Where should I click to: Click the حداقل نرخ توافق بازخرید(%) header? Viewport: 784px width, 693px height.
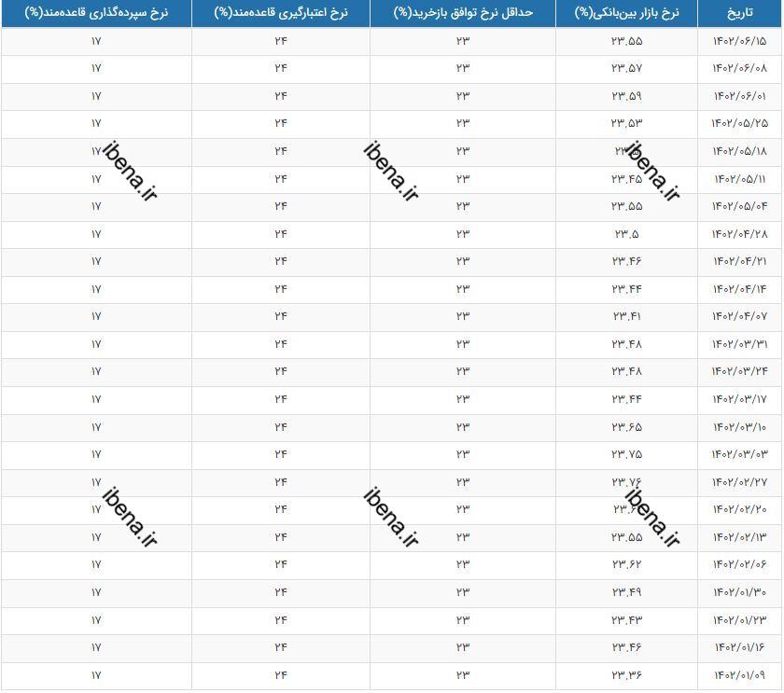point(463,12)
